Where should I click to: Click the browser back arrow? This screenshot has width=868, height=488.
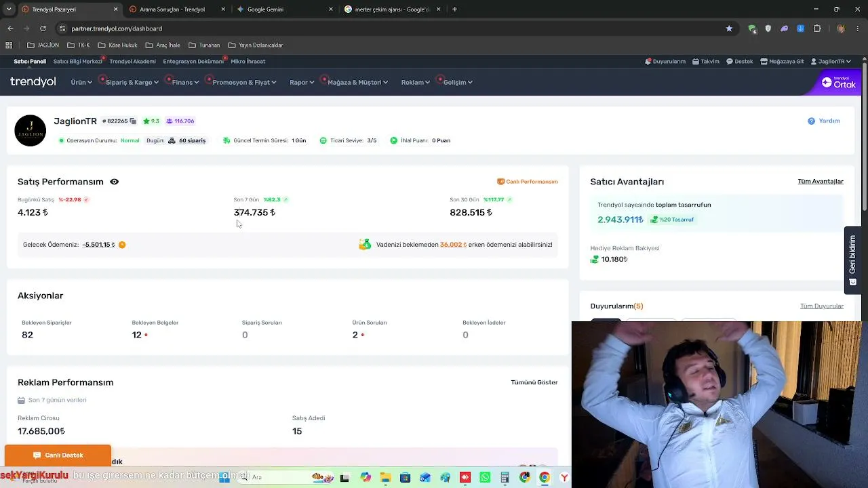pyautogui.click(x=10, y=28)
